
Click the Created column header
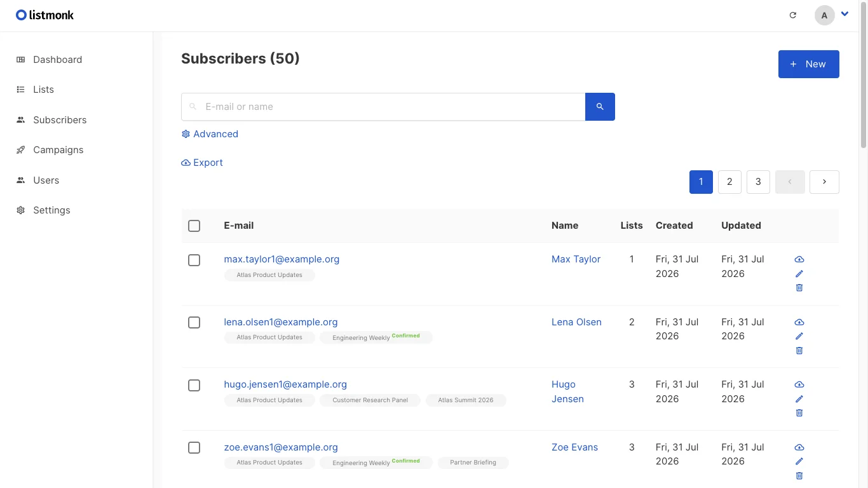(x=674, y=226)
